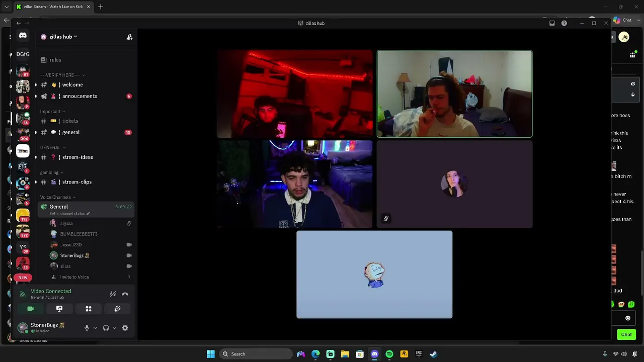This screenshot has width=644, height=362.
Task: Open Discord direct messages home icon
Action: (23, 36)
